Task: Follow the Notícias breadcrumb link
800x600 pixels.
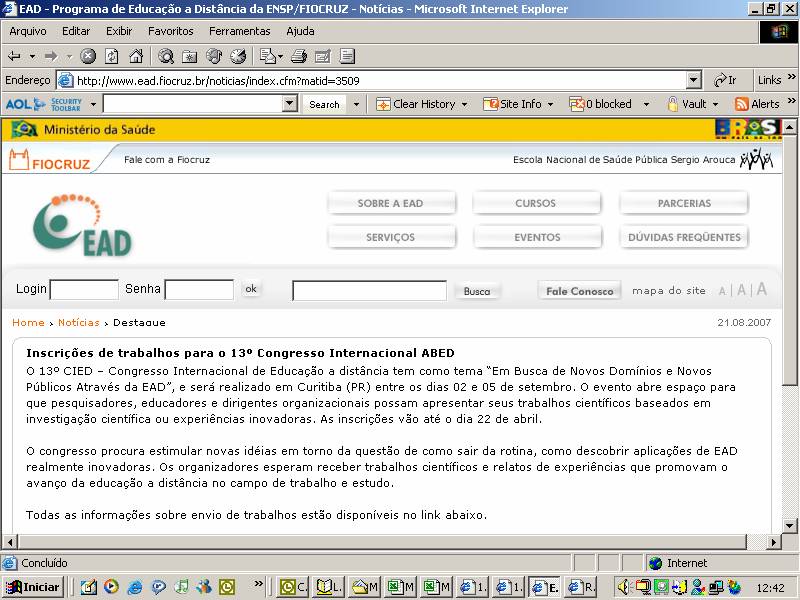Action: 78,323
